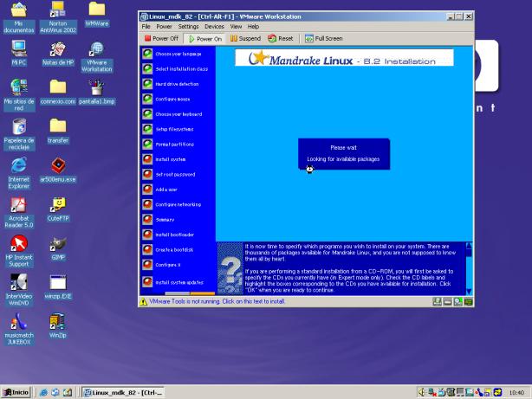Open the Settings menu
Viewport: 532px width, 399px height.
point(188,27)
